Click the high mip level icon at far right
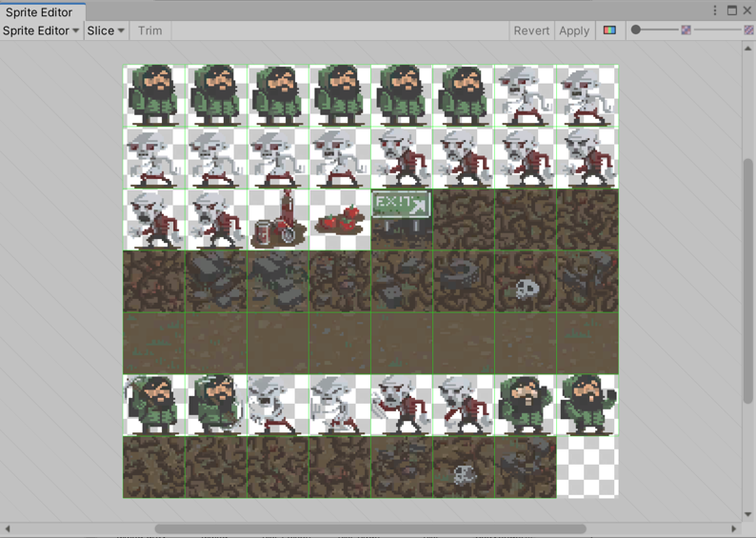This screenshot has width=756, height=538. (x=748, y=30)
